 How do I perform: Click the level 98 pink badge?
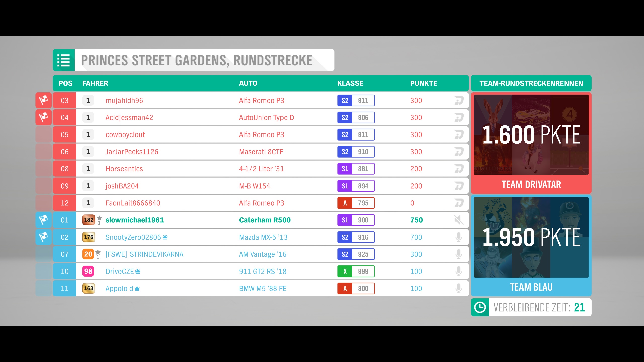(x=88, y=271)
